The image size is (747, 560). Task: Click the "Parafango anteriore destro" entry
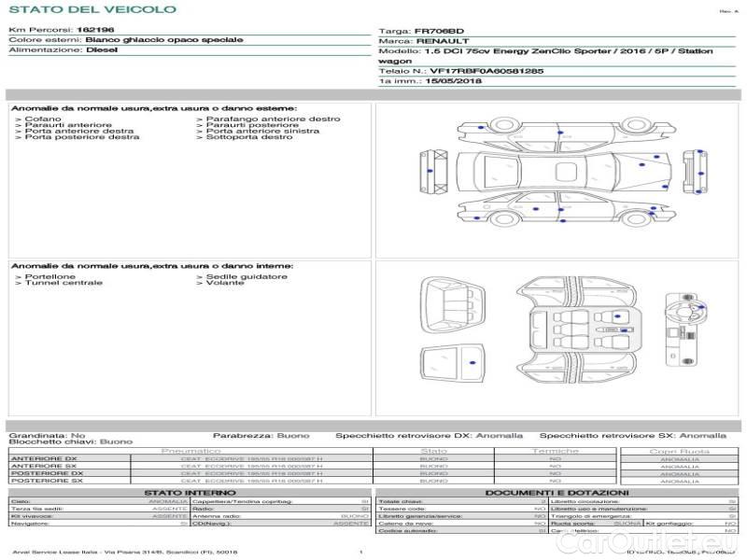tap(273, 119)
